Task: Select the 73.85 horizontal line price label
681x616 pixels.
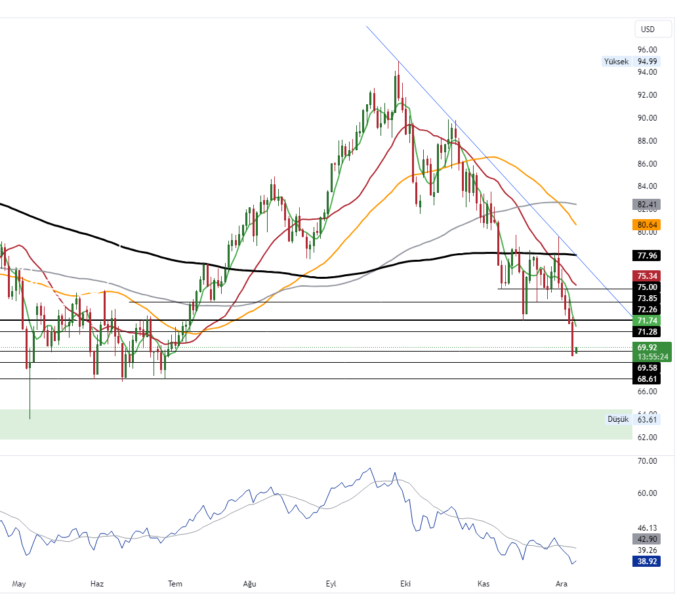Action: tap(646, 298)
